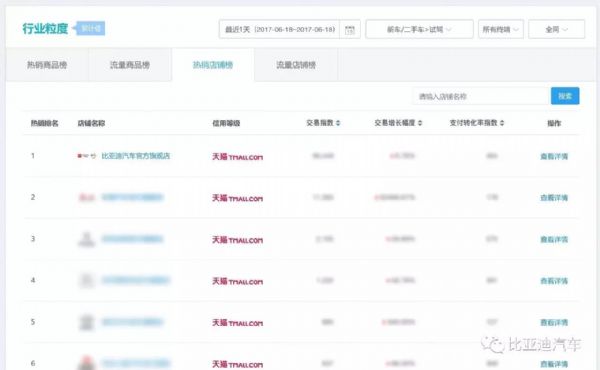Focus the 请输入店铺名称 search box
600x370 pixels.
tap(481, 96)
